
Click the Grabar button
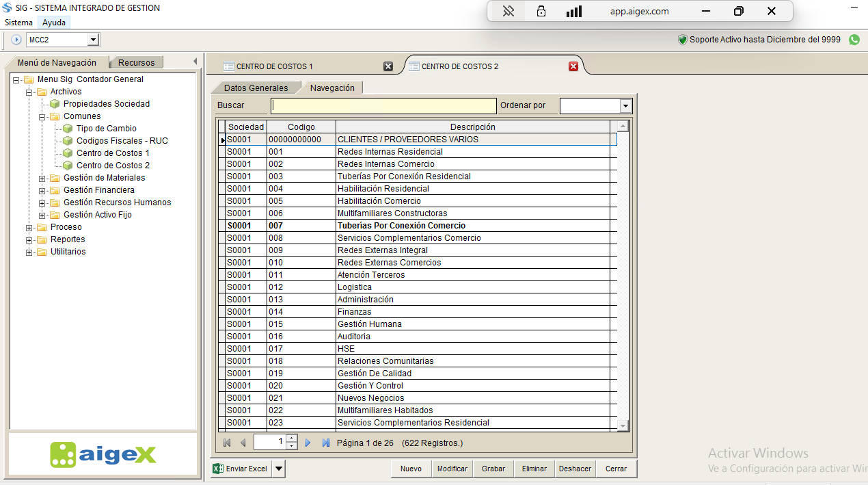tap(493, 469)
